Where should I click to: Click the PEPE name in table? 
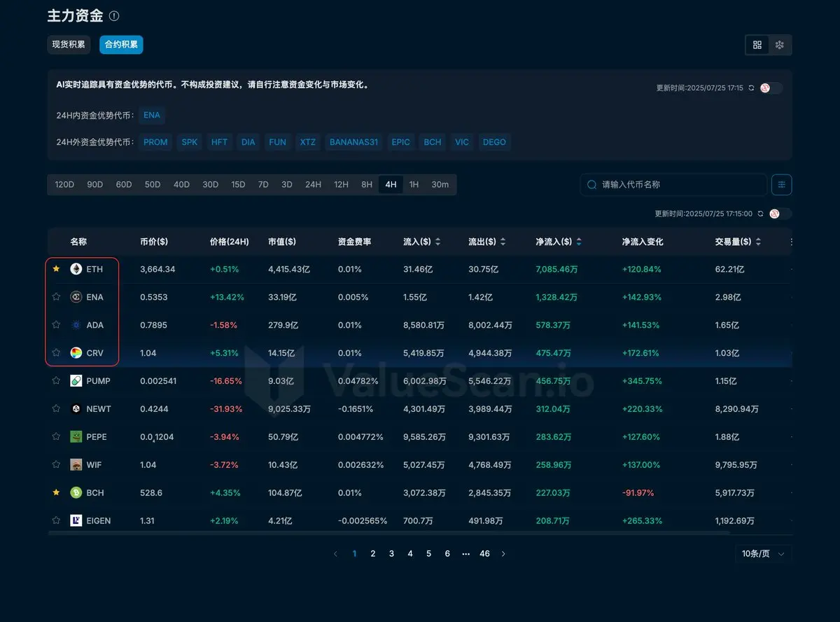pyautogui.click(x=97, y=437)
